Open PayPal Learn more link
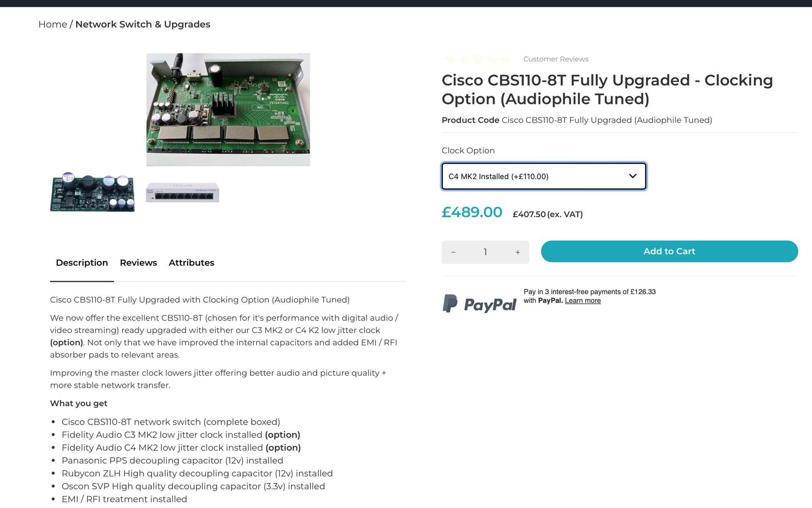This screenshot has height=508, width=812. click(583, 301)
